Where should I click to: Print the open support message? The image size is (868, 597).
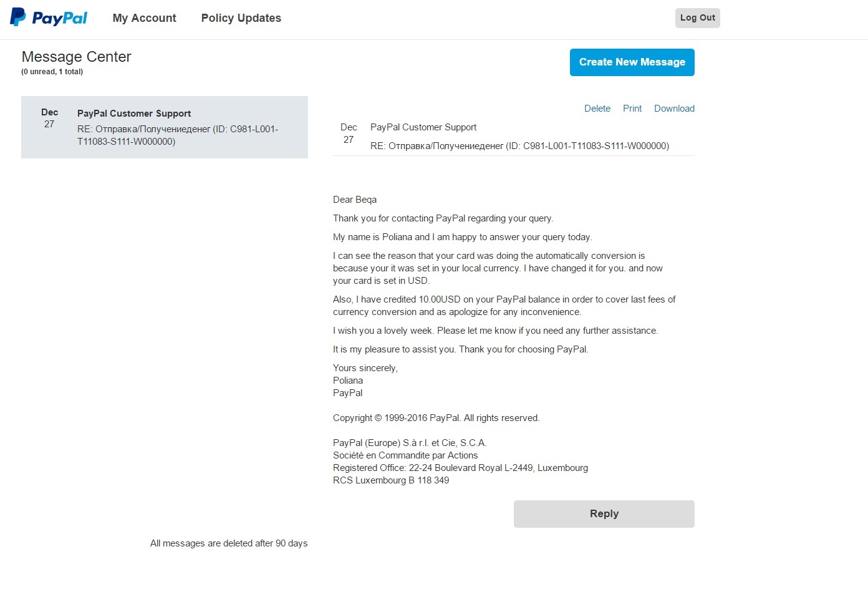[632, 109]
